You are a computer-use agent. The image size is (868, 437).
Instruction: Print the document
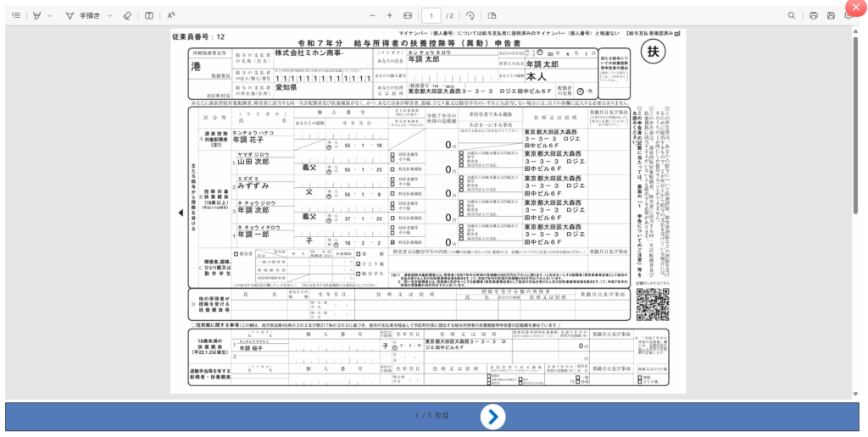[x=814, y=15]
